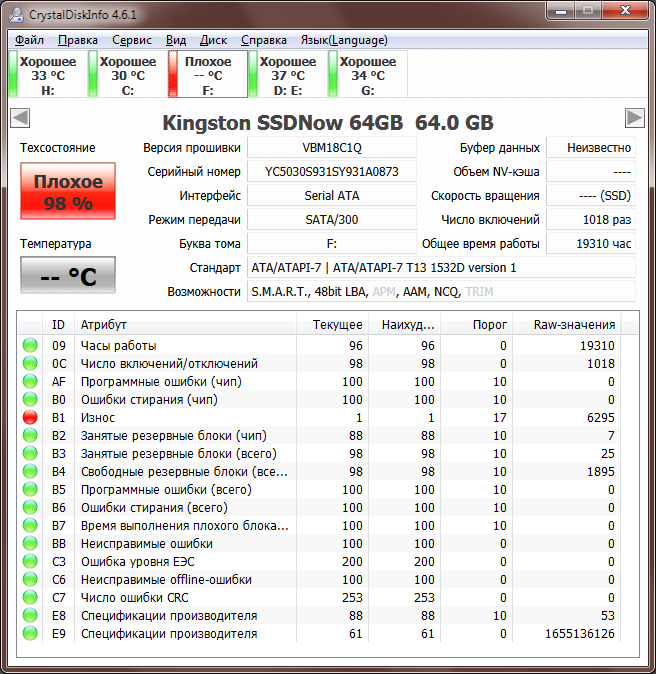Click green status icon for row 0C
Screen dimensions: 656x674
click(30, 363)
